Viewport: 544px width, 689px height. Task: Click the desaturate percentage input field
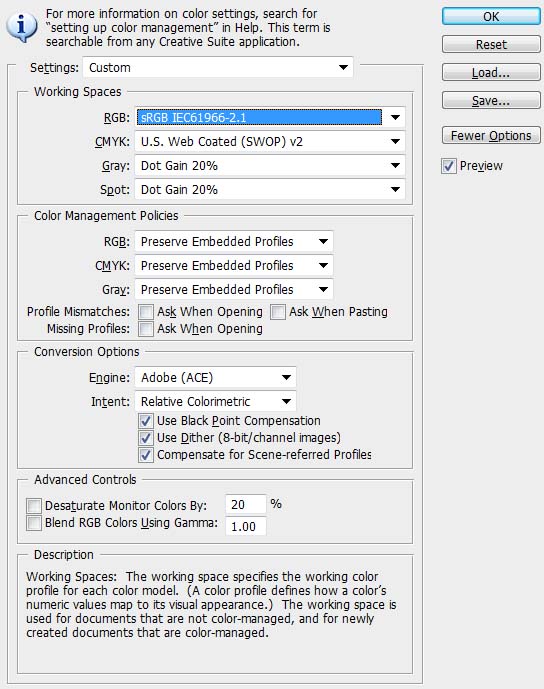pyautogui.click(x=246, y=504)
